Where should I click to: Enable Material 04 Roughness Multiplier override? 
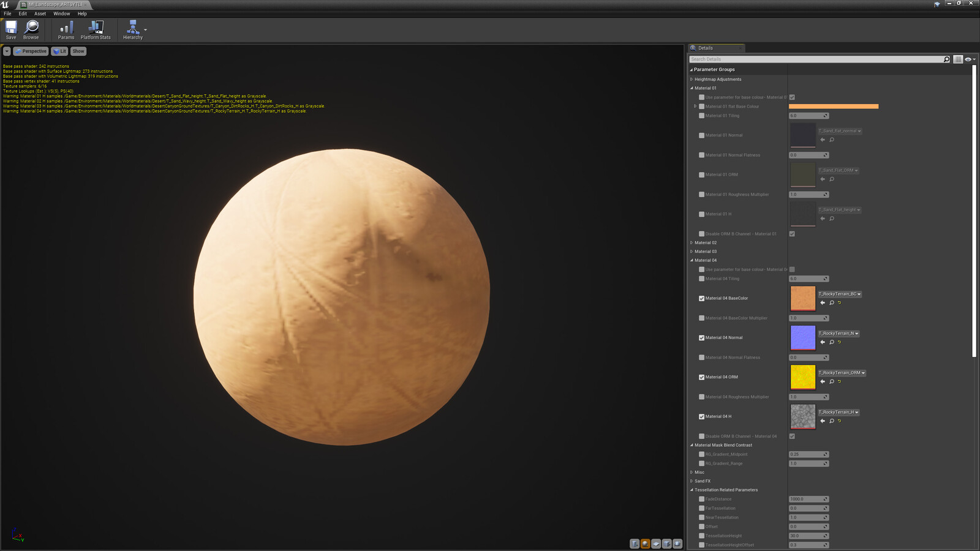[701, 397]
